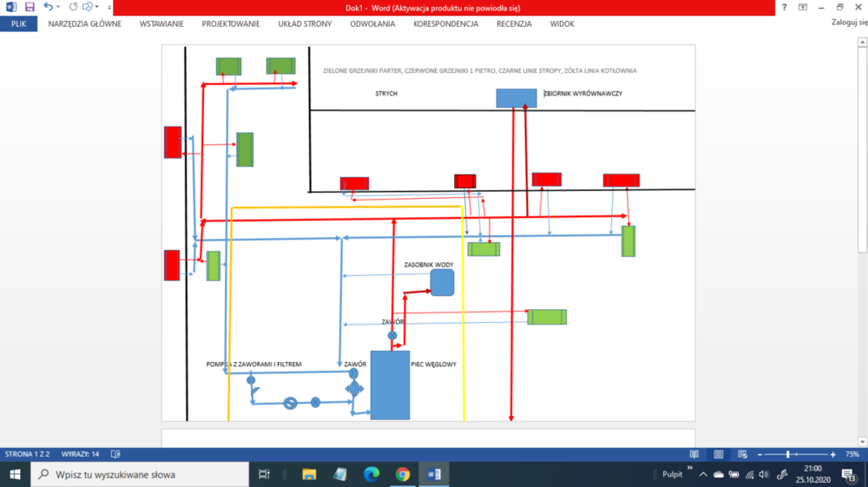This screenshot has width=868, height=487.
Task: Select the blue PIEC WĘGLOWY rectangle shape
Action: [390, 385]
